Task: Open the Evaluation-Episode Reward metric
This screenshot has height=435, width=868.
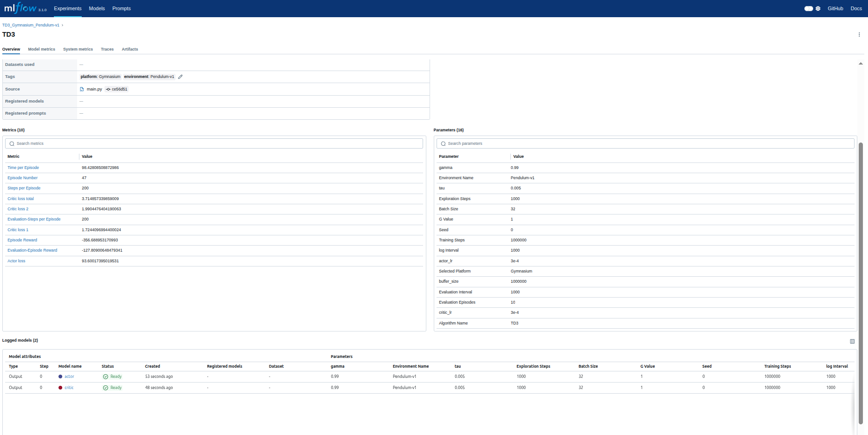Action: tap(33, 250)
